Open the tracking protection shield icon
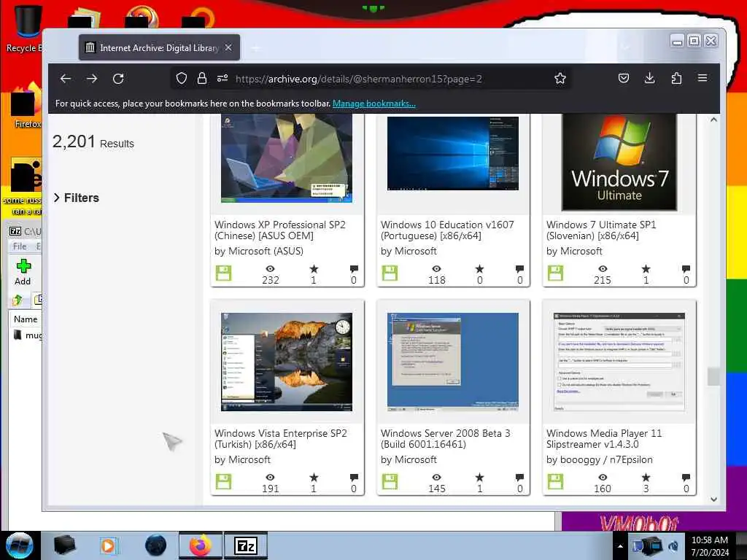 [182, 79]
